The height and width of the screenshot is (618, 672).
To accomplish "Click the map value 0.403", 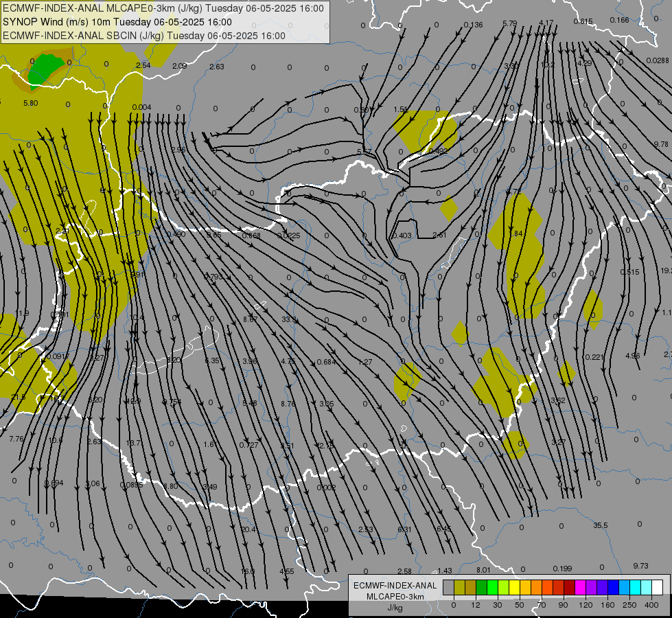I will (x=402, y=236).
